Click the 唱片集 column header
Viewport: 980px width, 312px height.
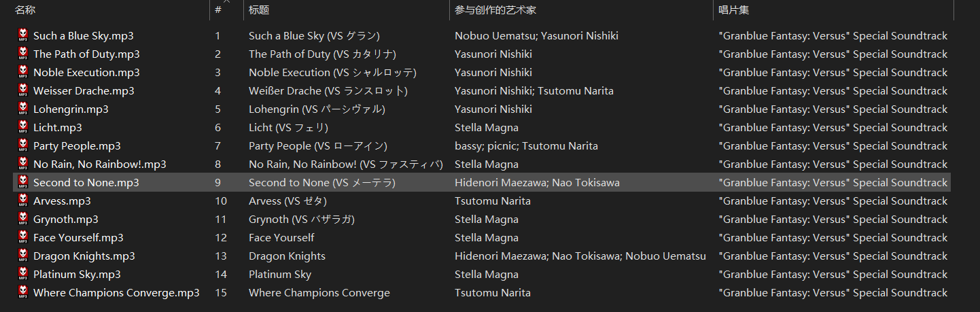coord(833,10)
